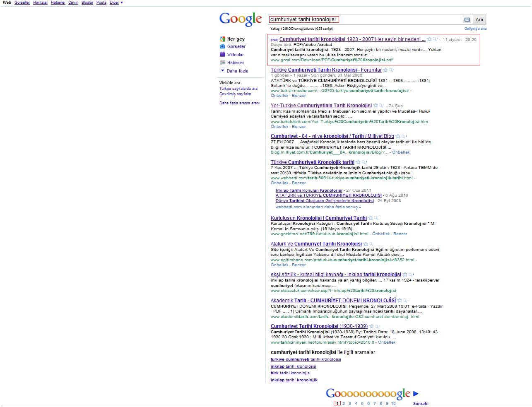Expand the Diğer dropdown in top bar

[x=116, y=2]
